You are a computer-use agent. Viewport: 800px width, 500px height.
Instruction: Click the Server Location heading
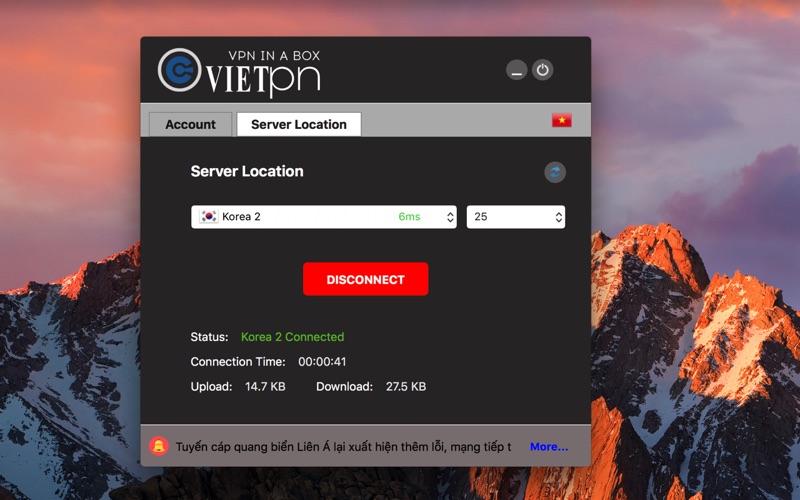click(247, 171)
